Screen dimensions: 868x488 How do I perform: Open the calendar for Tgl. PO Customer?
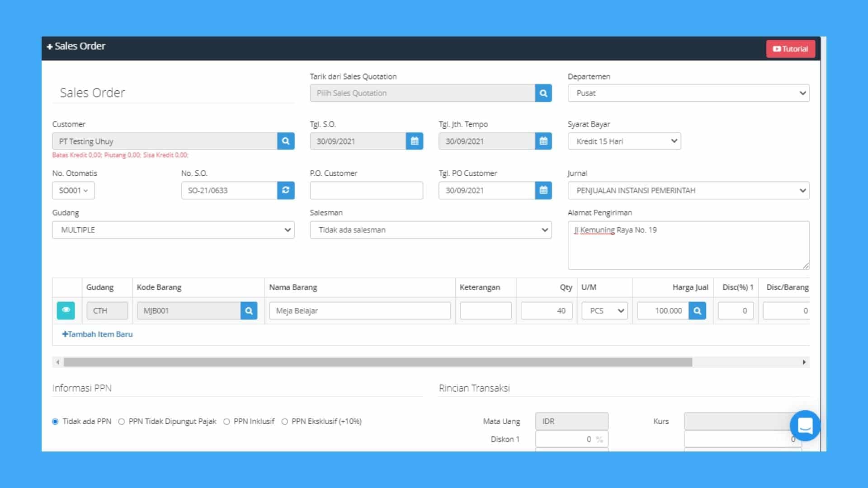tap(542, 190)
